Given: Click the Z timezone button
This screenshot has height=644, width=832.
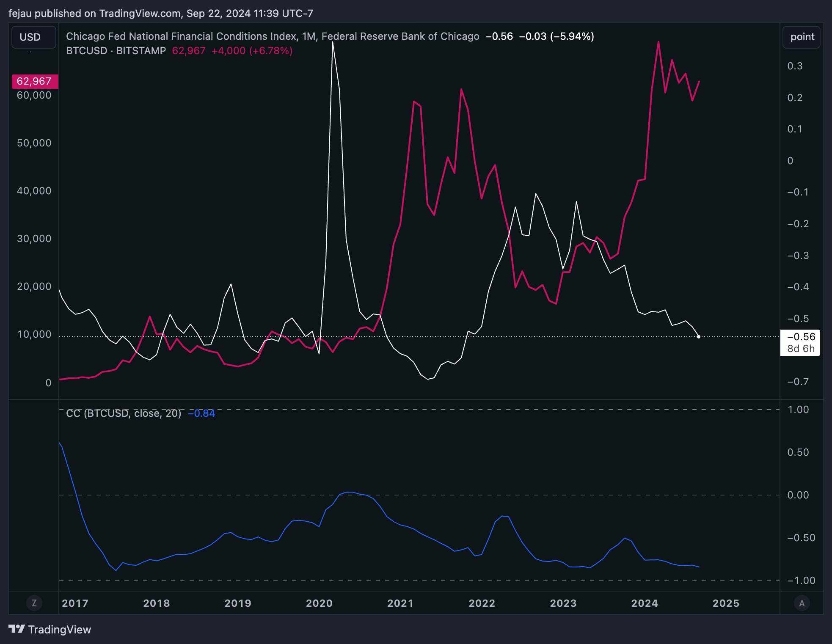Looking at the screenshot, I should tap(34, 603).
